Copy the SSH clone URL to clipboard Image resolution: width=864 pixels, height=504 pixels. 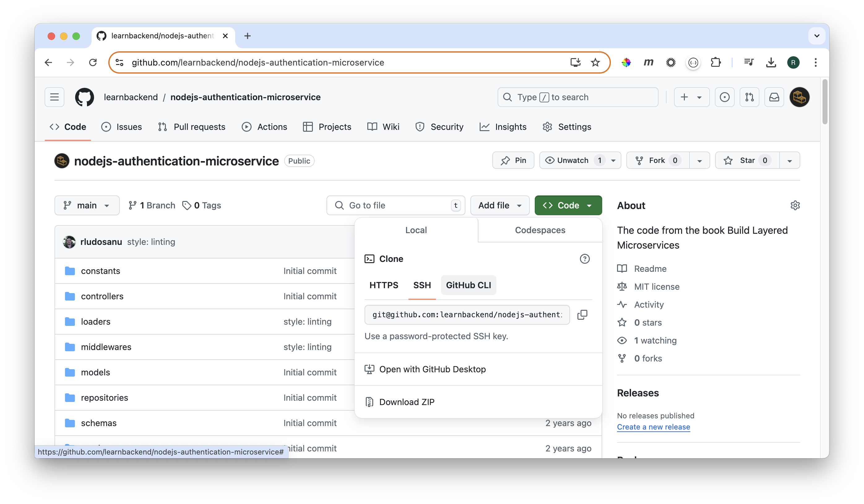582,314
